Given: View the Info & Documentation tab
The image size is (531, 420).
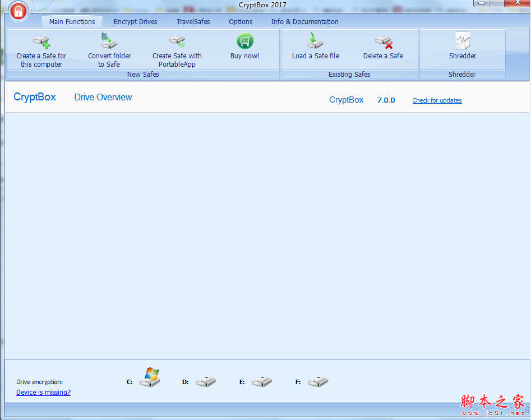Looking at the screenshot, I should [x=304, y=22].
